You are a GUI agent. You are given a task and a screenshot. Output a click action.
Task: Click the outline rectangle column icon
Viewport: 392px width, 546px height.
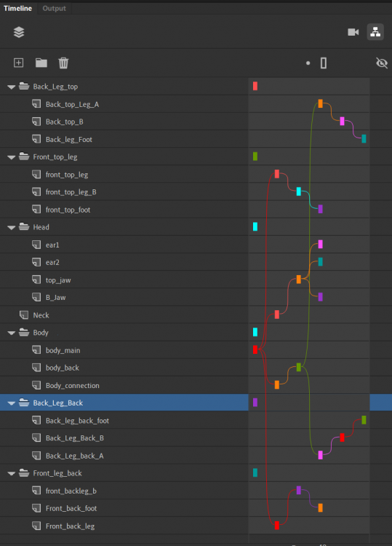click(324, 63)
